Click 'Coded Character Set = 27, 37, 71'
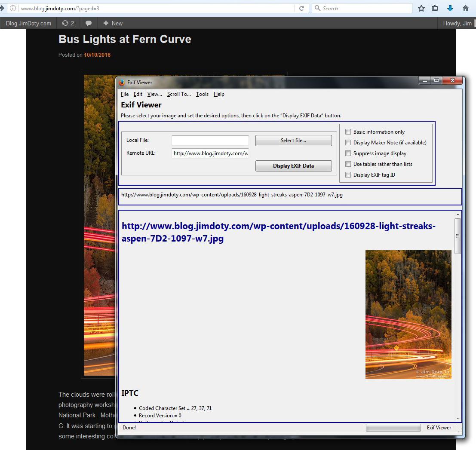 tap(175, 408)
